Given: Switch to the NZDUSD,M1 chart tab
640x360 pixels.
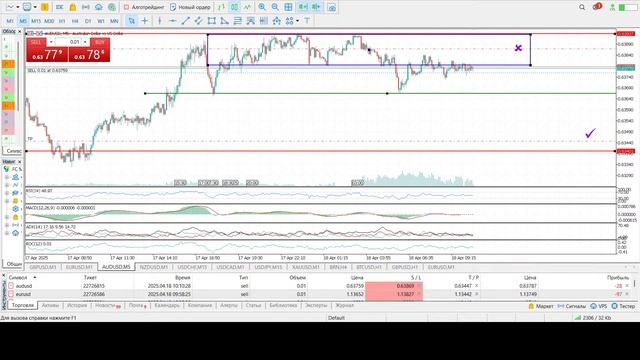Looking at the screenshot, I should (x=154, y=267).
